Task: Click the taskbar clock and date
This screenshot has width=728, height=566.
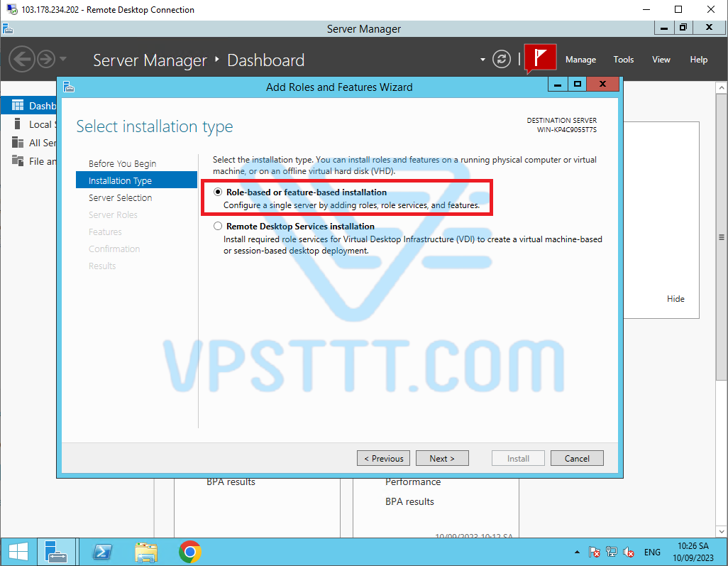Action: (693, 552)
